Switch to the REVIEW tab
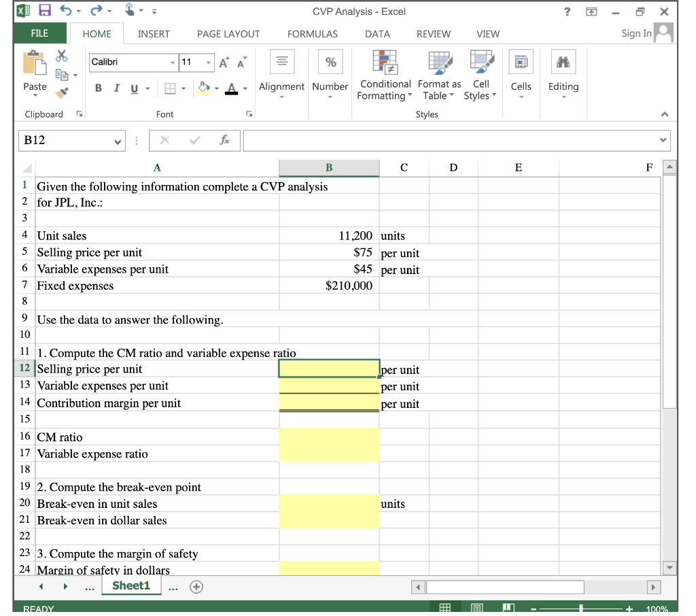 pyautogui.click(x=433, y=34)
